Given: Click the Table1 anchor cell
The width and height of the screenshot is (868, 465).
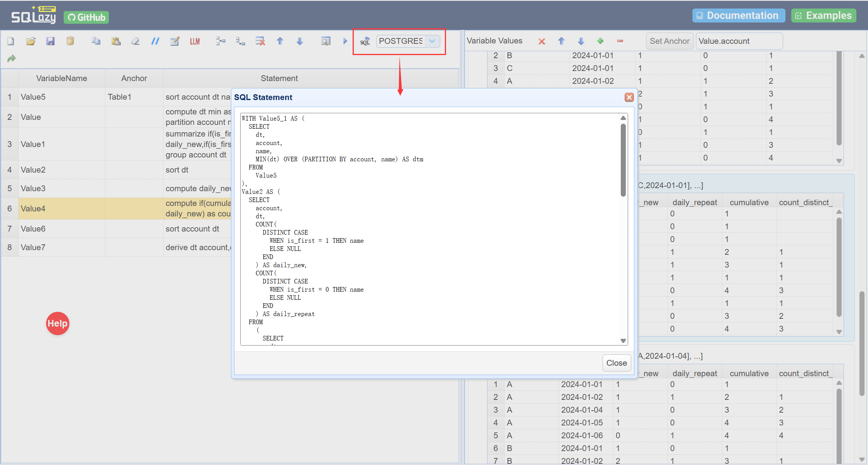Looking at the screenshot, I should point(134,97).
